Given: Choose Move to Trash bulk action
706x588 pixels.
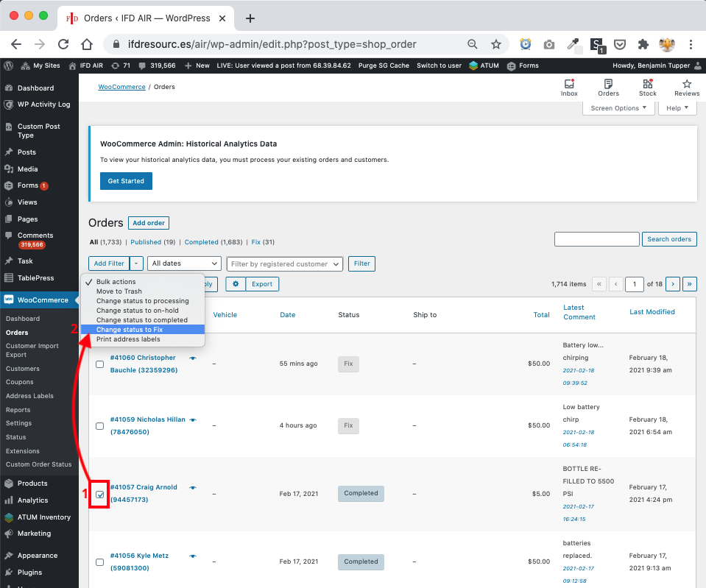Looking at the screenshot, I should [x=143, y=291].
